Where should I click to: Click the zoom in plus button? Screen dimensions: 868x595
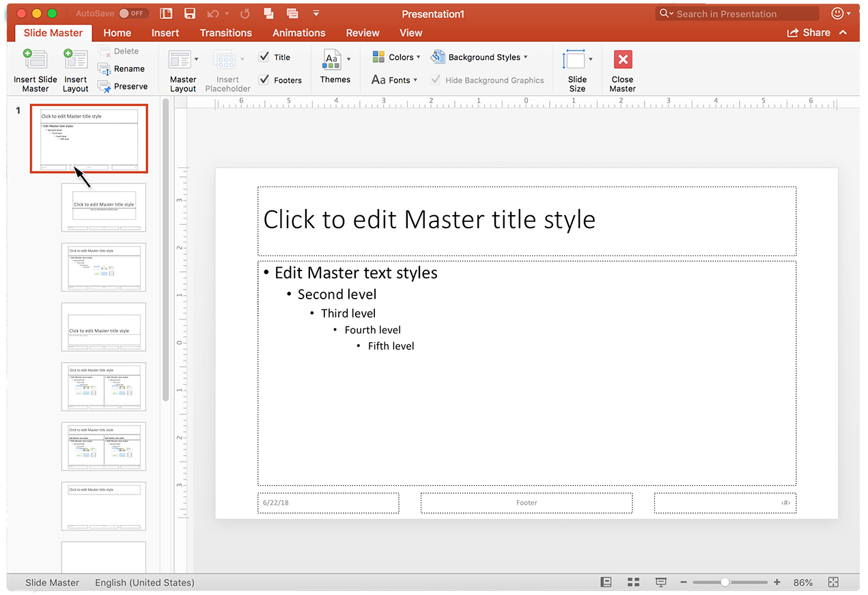click(777, 583)
